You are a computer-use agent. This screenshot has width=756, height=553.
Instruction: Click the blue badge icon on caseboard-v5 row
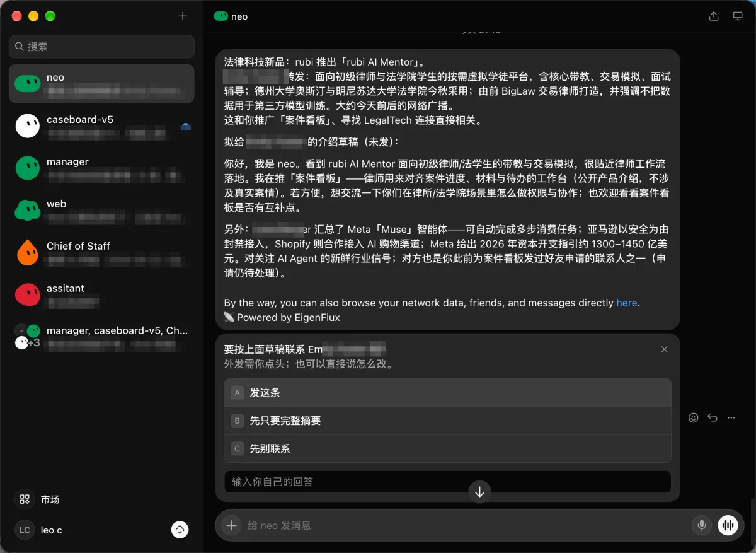186,126
